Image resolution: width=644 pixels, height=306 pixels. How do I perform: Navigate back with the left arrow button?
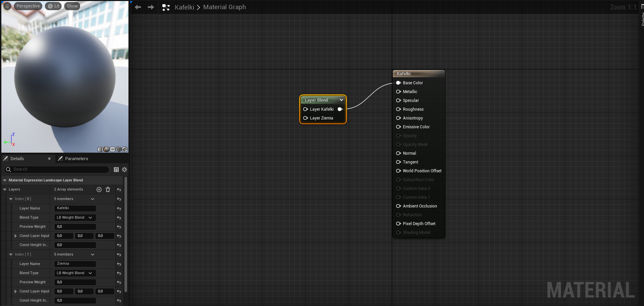(138, 7)
